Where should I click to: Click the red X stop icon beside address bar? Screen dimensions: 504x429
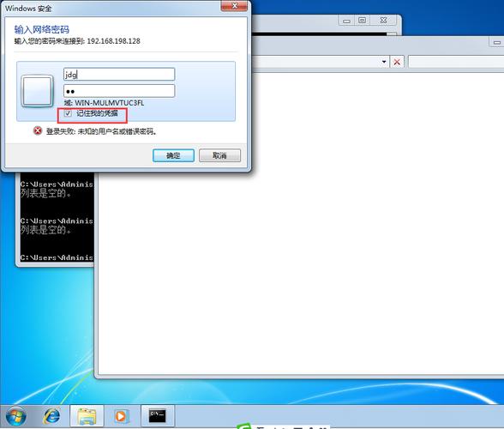397,62
